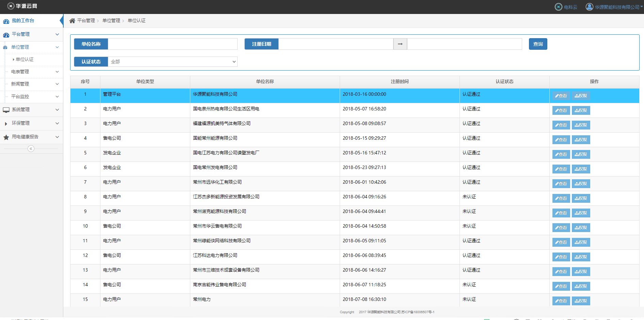Expand the 新闻管理 submenu
This screenshot has width=644, height=320.
pyautogui.click(x=57, y=84)
